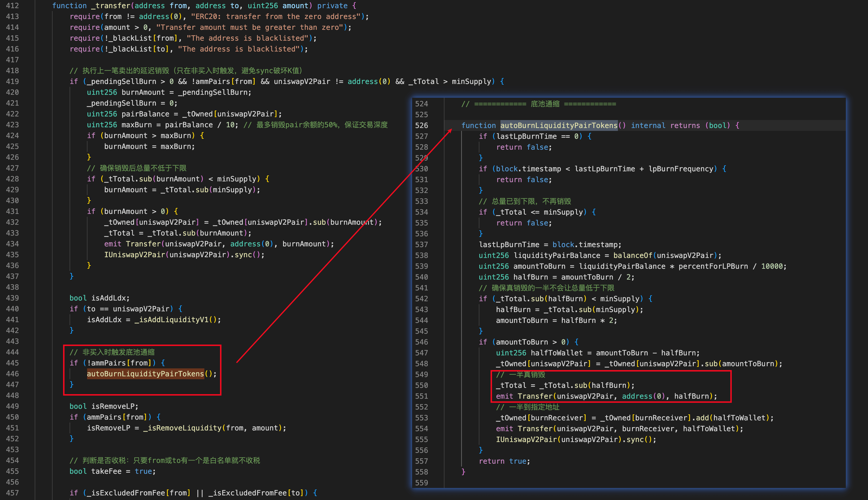Screen dimensions: 868x500
Task: Click the "底池通缩" section comment on line 524
Action: coord(545,104)
